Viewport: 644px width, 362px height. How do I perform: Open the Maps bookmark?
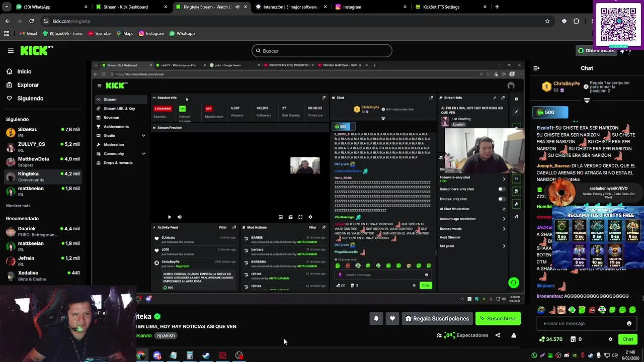tap(125, 34)
